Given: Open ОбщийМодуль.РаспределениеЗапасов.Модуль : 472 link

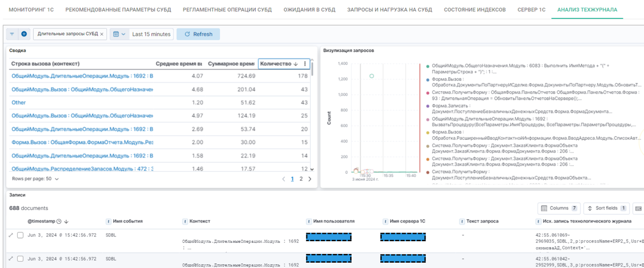Looking at the screenshot, I should [x=83, y=169].
